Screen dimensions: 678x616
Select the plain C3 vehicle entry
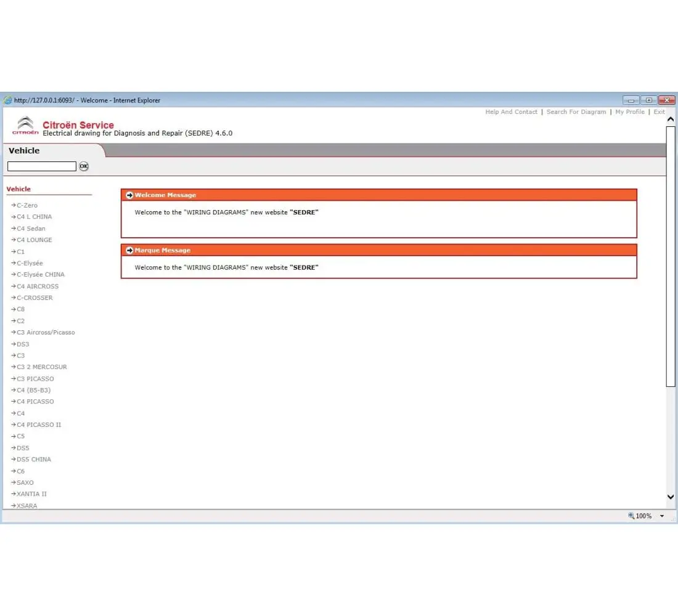(x=20, y=355)
